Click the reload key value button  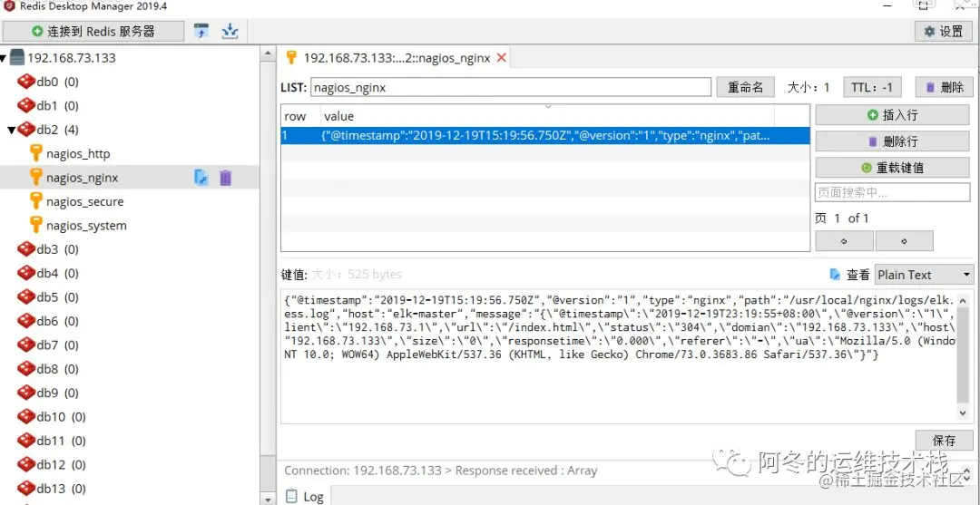click(x=893, y=168)
